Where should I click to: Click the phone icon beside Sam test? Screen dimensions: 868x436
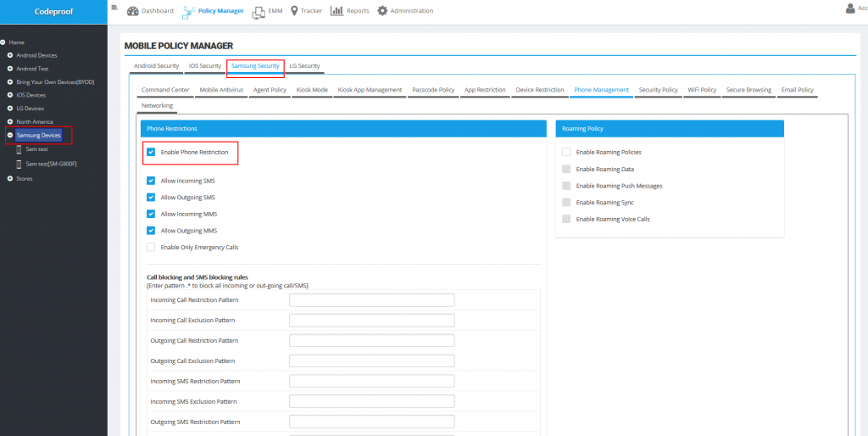[19, 149]
